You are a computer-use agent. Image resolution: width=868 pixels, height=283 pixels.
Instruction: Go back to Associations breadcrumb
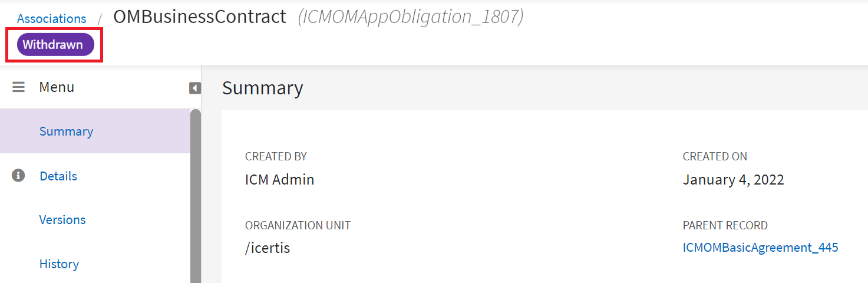pyautogui.click(x=52, y=19)
